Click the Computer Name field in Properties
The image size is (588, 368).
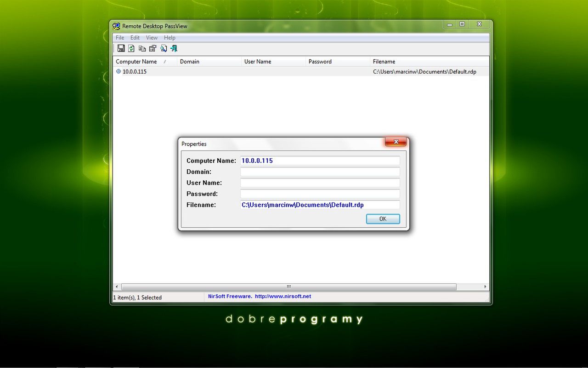click(x=320, y=161)
